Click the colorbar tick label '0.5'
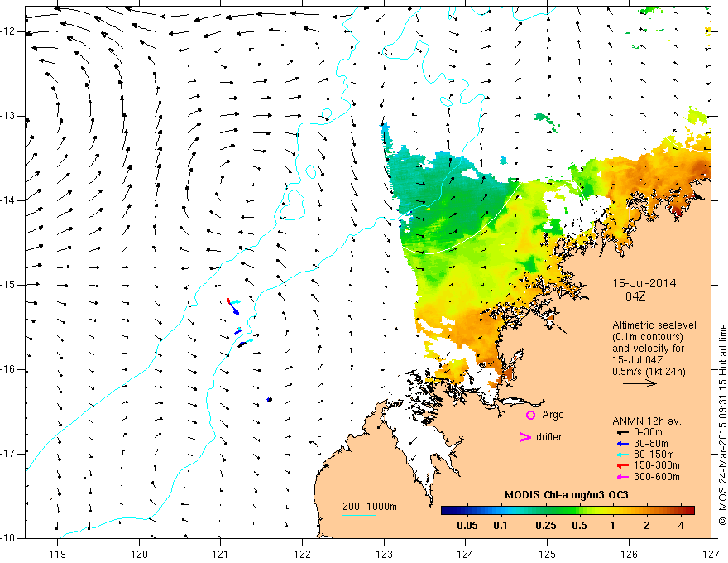Viewport: 728px width, 563px height. click(x=579, y=526)
